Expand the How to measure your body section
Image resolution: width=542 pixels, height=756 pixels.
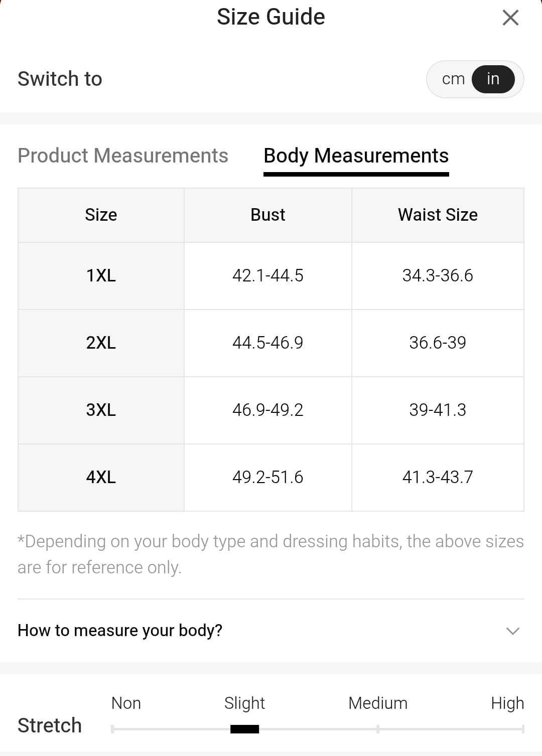(120, 630)
